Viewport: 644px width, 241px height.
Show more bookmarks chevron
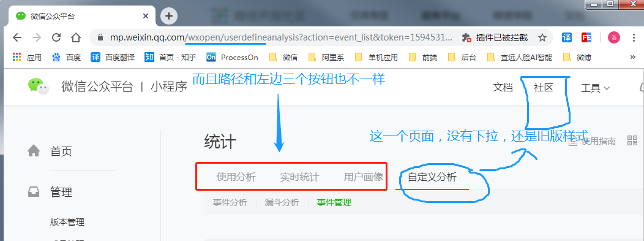tap(632, 57)
